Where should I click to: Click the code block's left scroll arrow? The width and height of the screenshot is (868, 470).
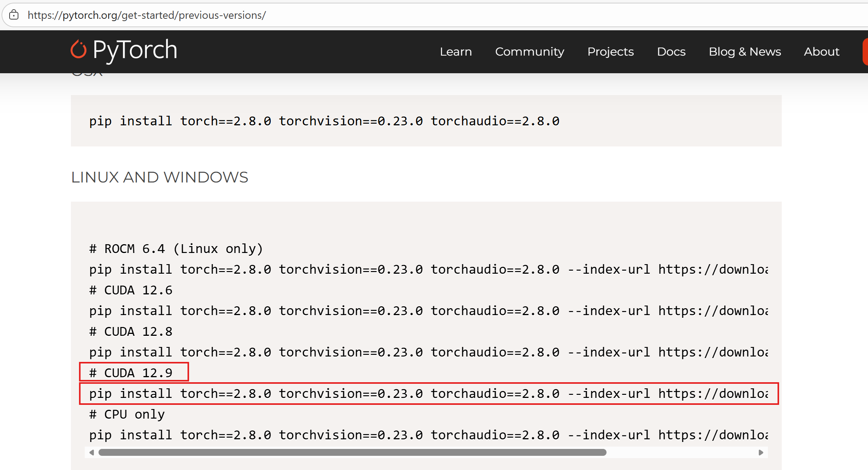tap(92, 452)
